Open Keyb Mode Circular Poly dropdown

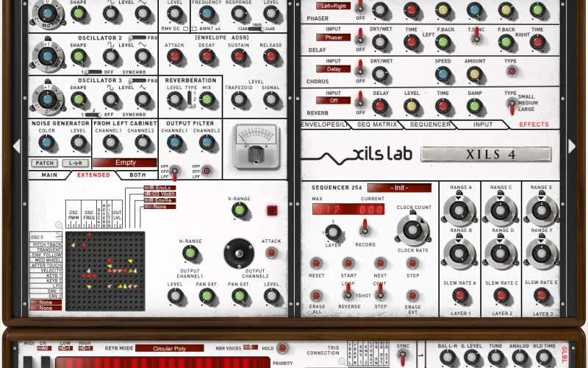tap(170, 348)
